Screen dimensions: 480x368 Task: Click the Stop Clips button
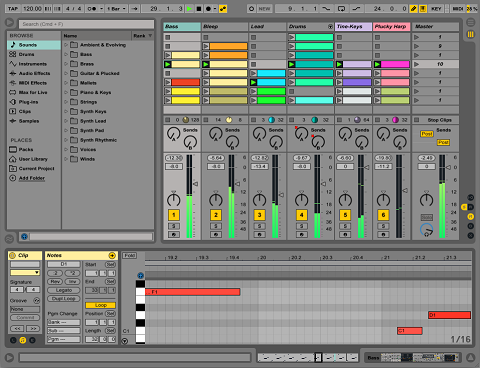click(439, 120)
